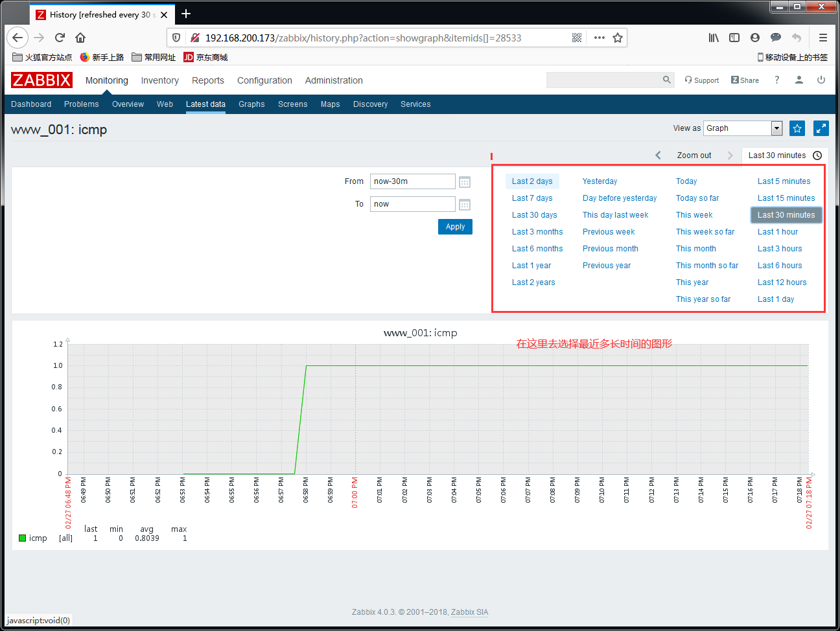Image resolution: width=840 pixels, height=631 pixels.
Task: Open calendar picker for To field
Action: point(465,205)
